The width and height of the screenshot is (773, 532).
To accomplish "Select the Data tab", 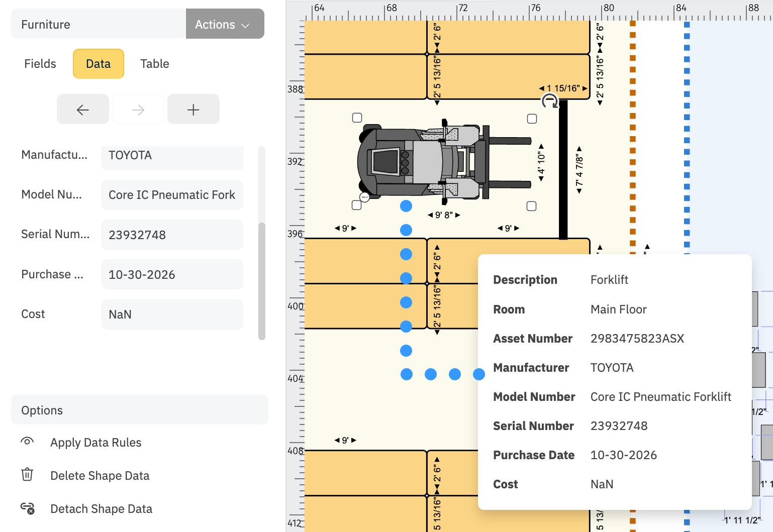I will tap(99, 64).
